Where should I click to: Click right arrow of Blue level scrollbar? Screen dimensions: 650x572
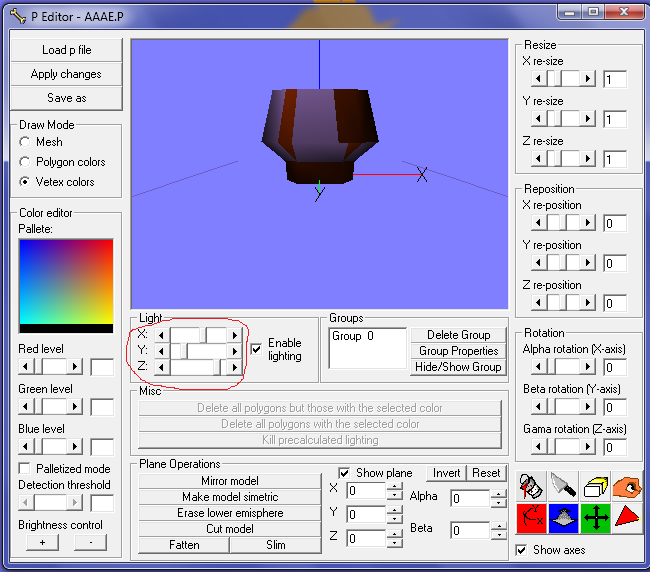coord(75,446)
